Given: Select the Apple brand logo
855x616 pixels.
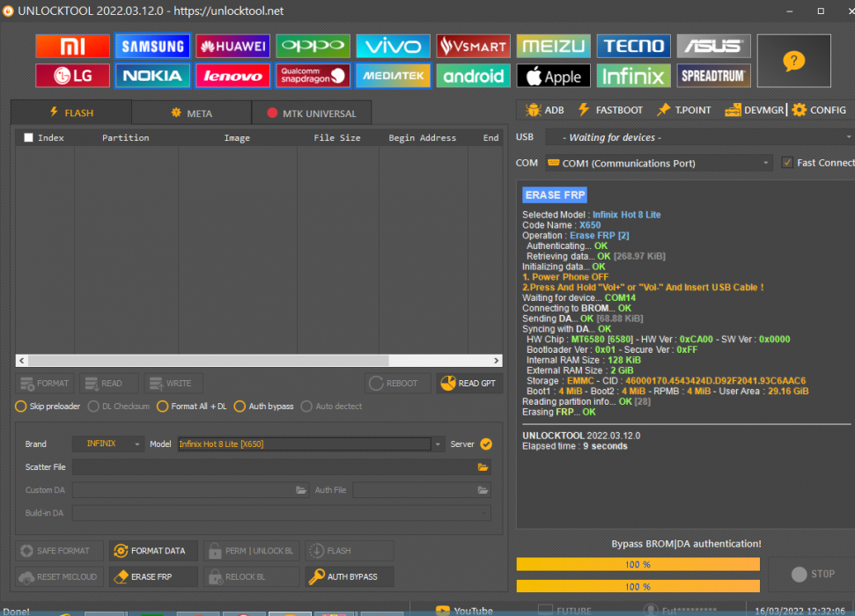Looking at the screenshot, I should (x=554, y=76).
